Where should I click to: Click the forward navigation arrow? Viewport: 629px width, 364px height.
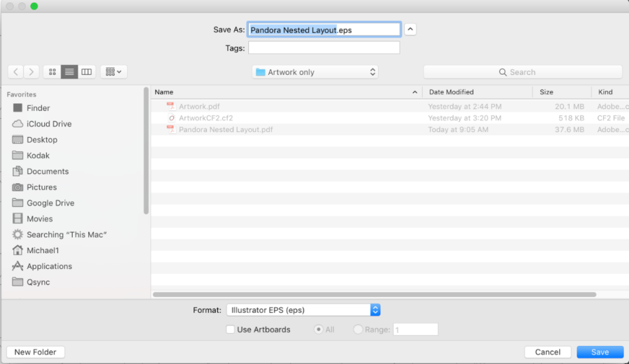(x=31, y=71)
